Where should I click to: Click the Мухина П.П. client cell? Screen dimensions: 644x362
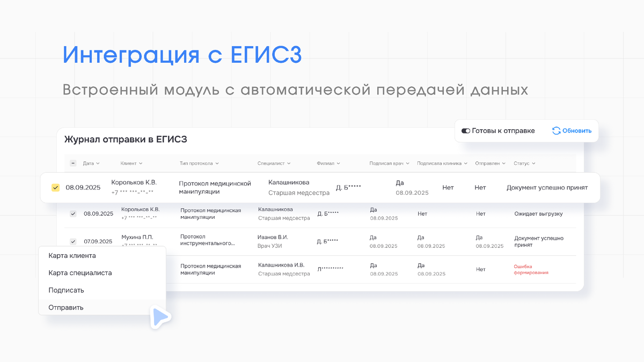137,237
